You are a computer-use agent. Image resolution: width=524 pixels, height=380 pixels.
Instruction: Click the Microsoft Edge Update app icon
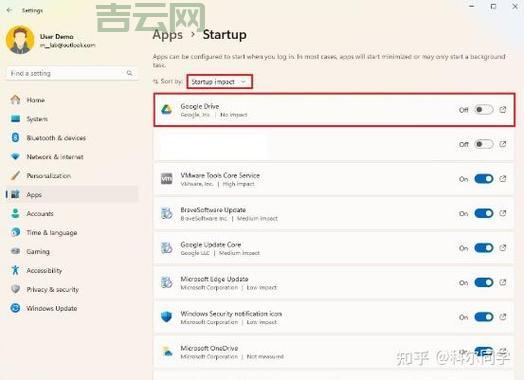(x=166, y=282)
